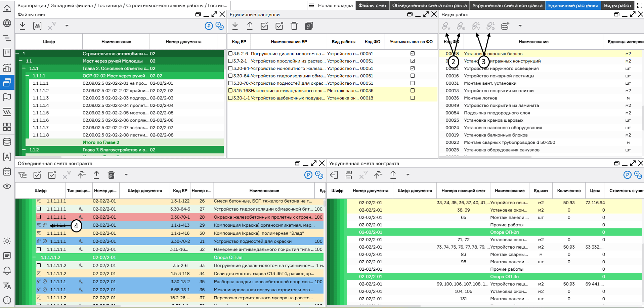Click the upload arrow in Единичные расценки toolbar
Image resolution: width=644 pixels, height=308 pixels.
pos(250,26)
